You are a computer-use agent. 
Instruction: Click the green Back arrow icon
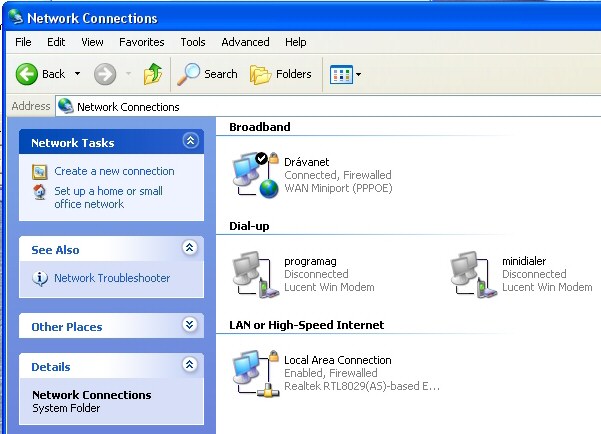pos(27,74)
